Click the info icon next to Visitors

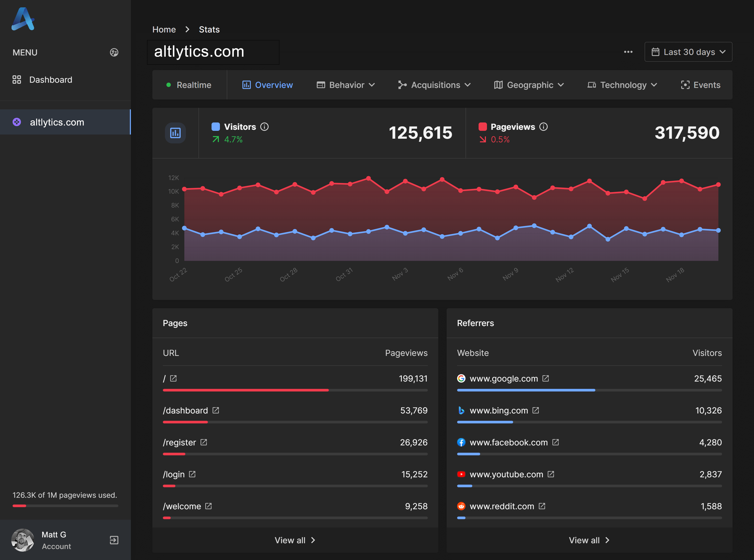[x=264, y=127]
